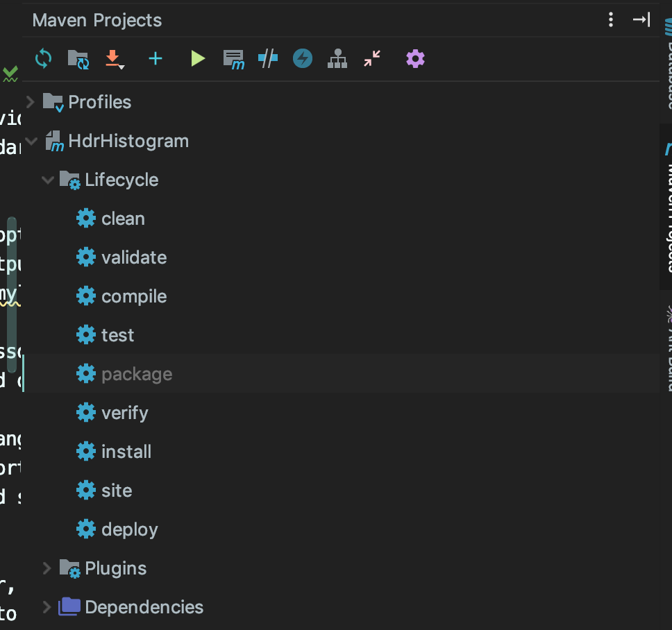Open Execute Maven Goal dialog icon
Screen dimensions: 672x630
(x=233, y=59)
